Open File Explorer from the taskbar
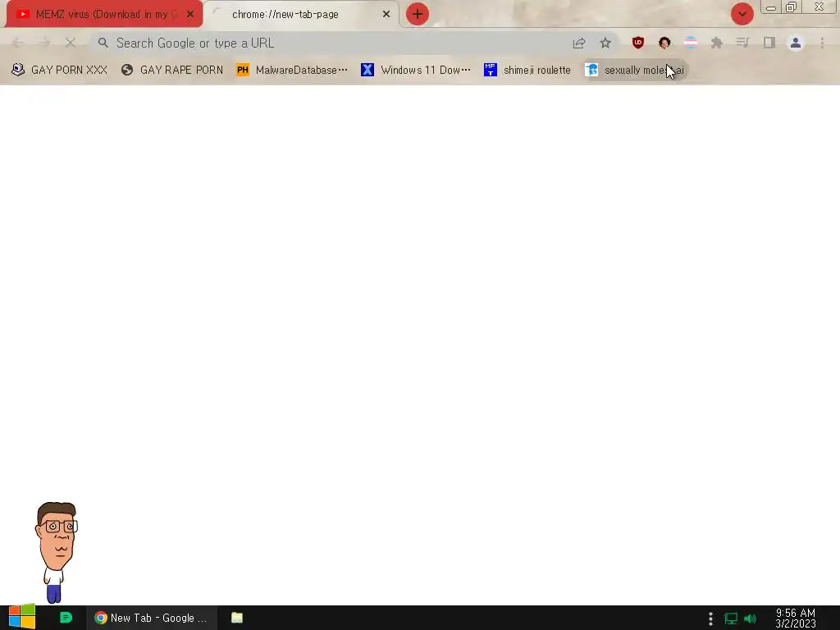This screenshot has width=840, height=630. [x=237, y=618]
